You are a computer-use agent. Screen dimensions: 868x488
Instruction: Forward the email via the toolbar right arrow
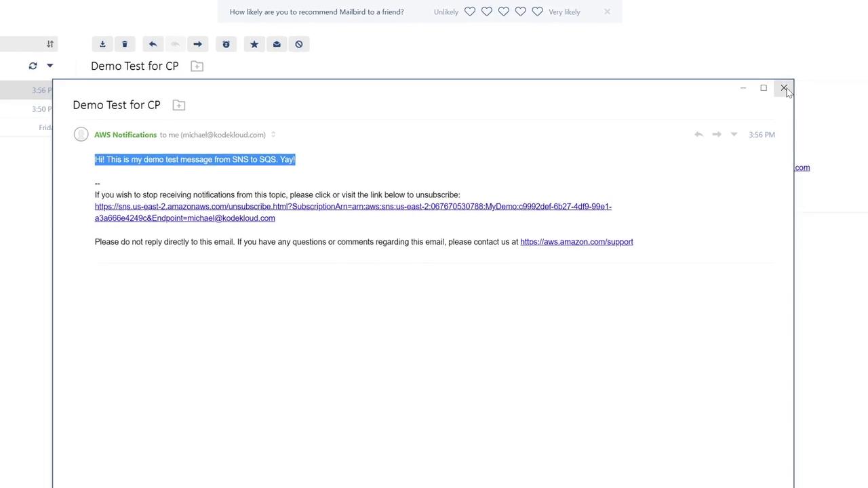coord(197,44)
